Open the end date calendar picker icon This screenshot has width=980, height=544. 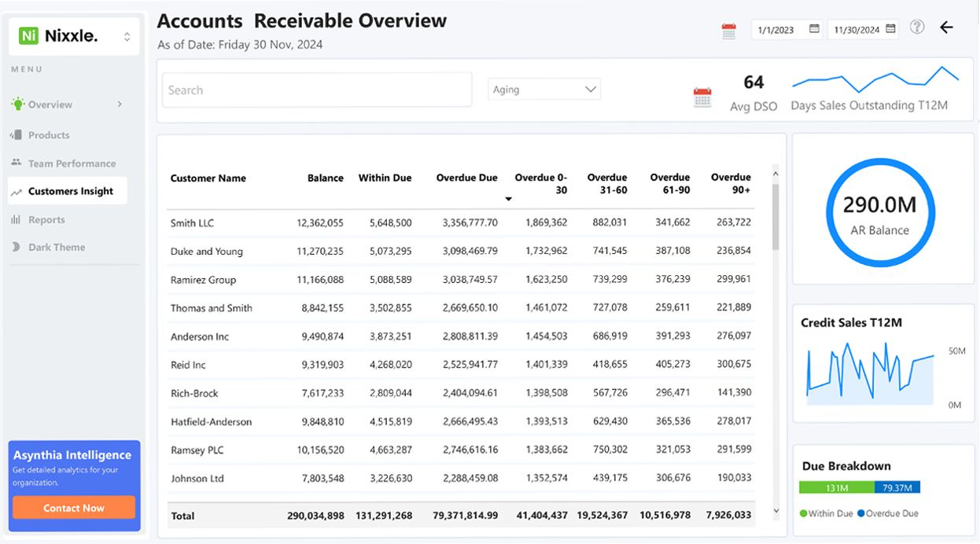tap(890, 29)
